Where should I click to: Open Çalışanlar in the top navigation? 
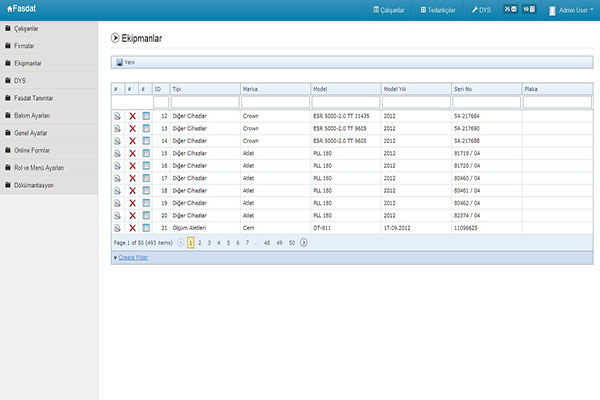point(388,9)
